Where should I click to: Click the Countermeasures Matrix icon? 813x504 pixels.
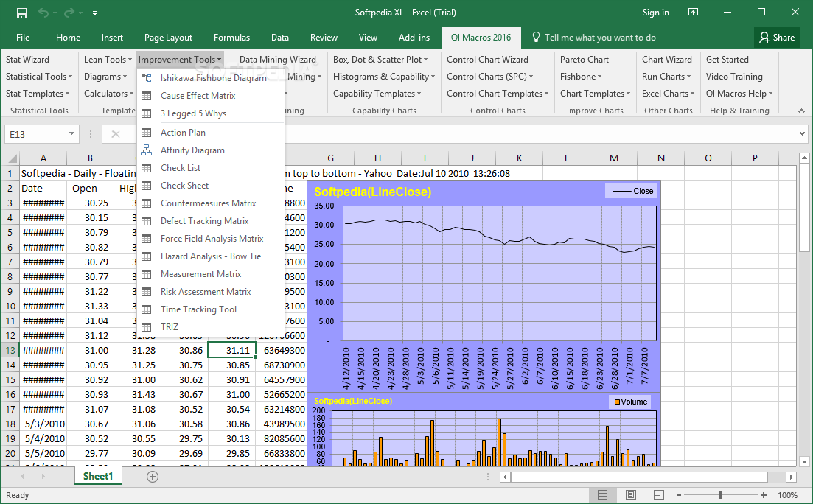pyautogui.click(x=147, y=203)
